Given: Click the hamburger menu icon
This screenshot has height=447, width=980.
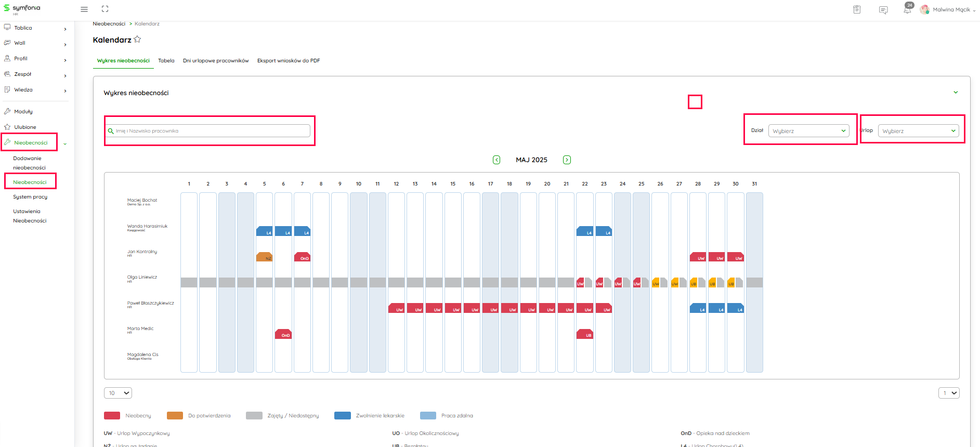Looking at the screenshot, I should [84, 9].
